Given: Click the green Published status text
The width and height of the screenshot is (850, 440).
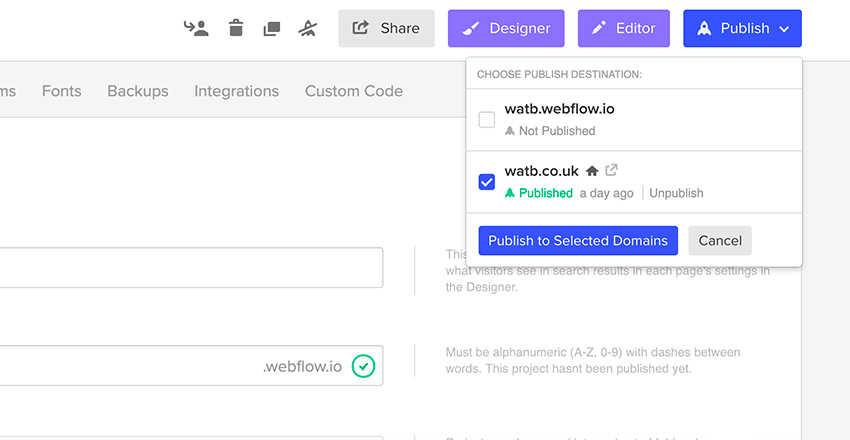Looking at the screenshot, I should pyautogui.click(x=546, y=193).
